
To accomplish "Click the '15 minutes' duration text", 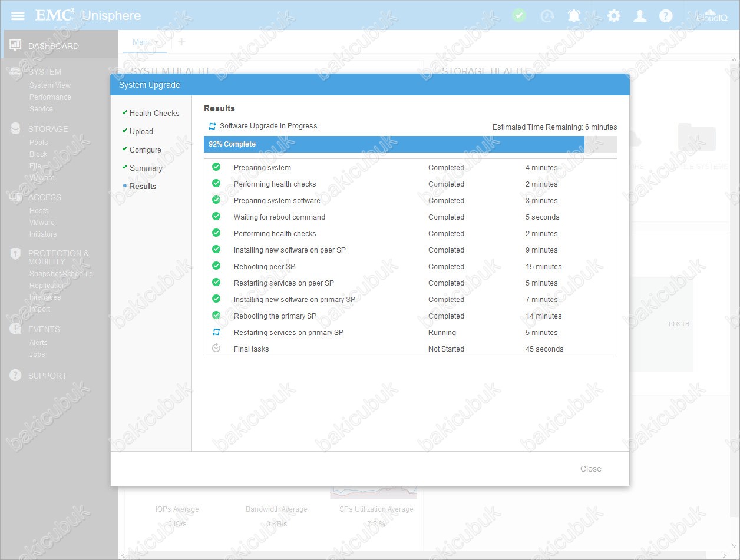I will 544,267.
